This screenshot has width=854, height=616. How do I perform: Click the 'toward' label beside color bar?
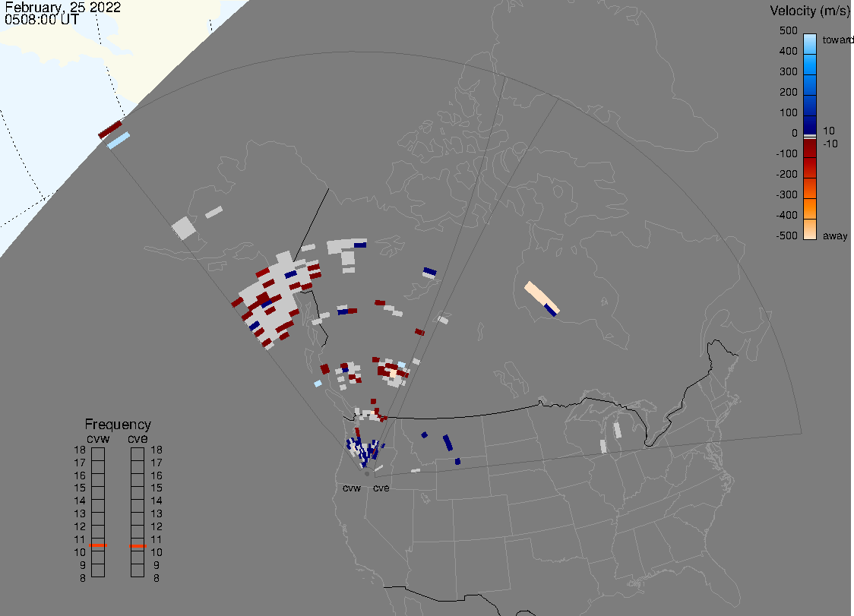(x=837, y=39)
